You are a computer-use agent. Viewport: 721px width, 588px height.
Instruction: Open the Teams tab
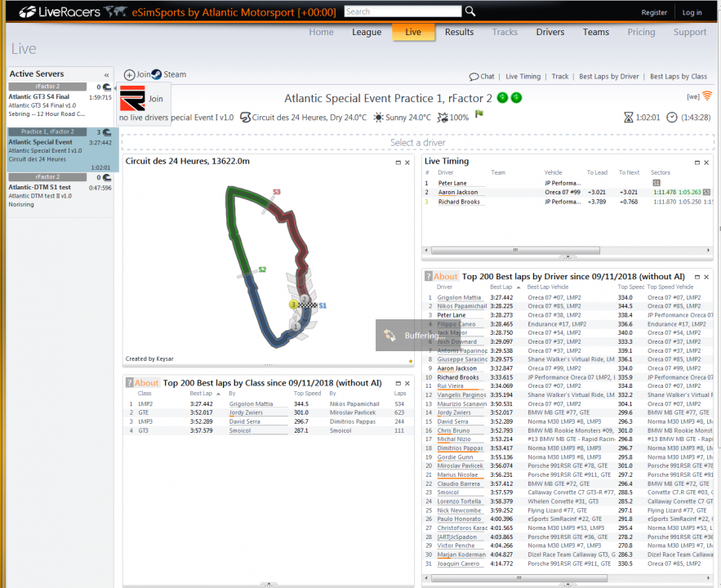click(x=596, y=32)
